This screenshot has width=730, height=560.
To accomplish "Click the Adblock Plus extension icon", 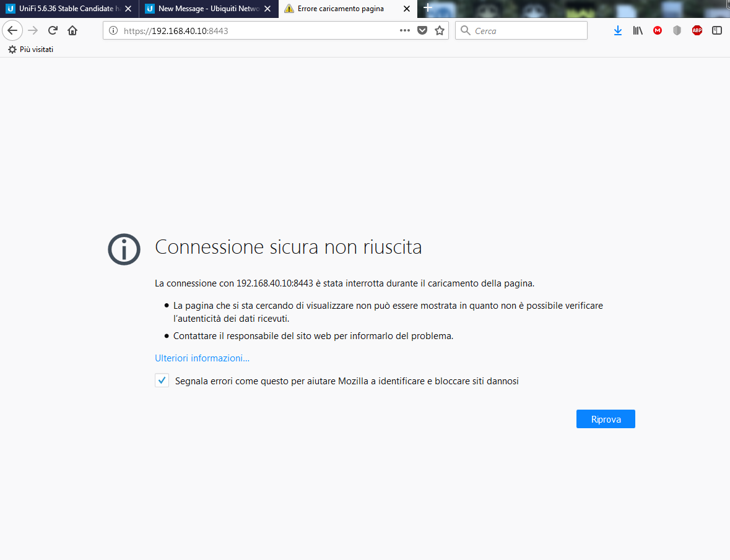I will pos(697,30).
